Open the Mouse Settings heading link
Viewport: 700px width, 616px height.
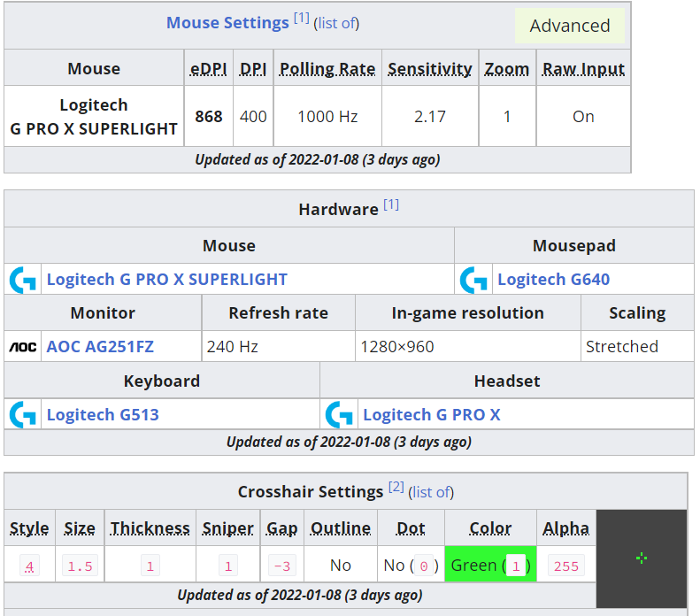coord(227,23)
